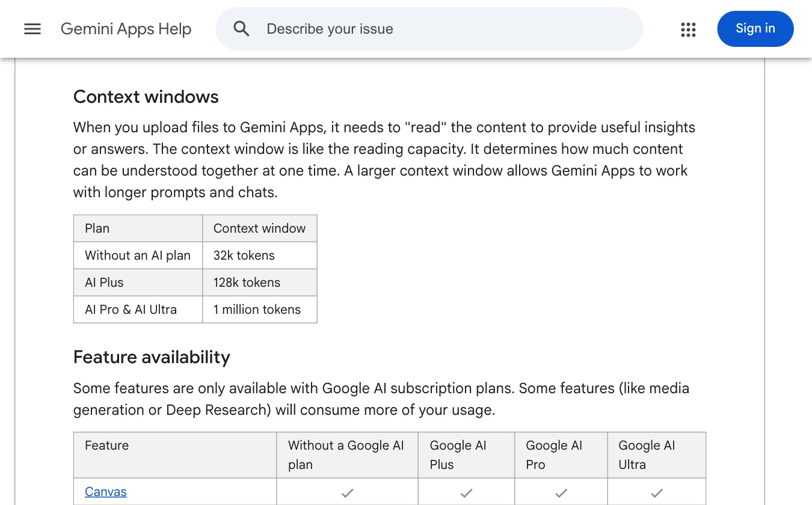Click the Sign in button
812x505 pixels.
[755, 29]
